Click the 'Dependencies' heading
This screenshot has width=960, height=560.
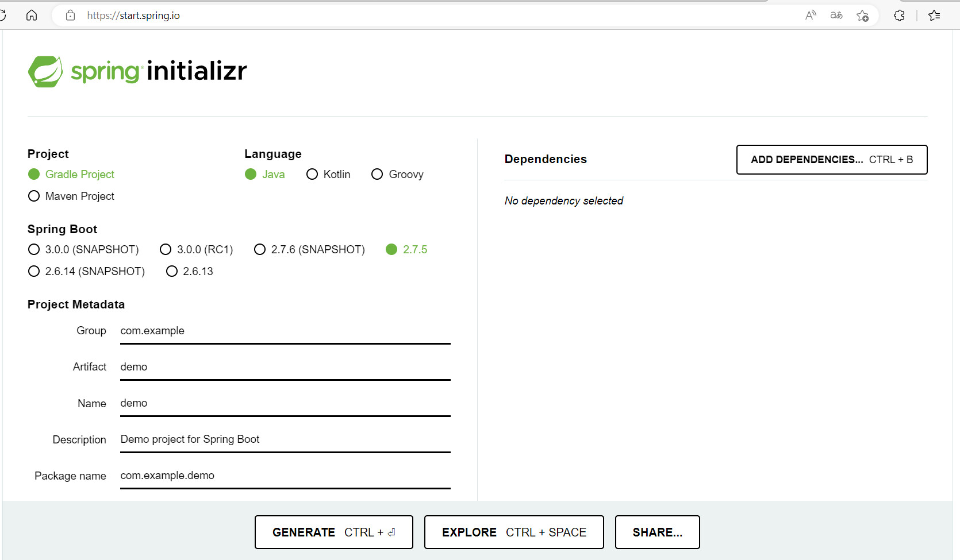[x=546, y=159]
